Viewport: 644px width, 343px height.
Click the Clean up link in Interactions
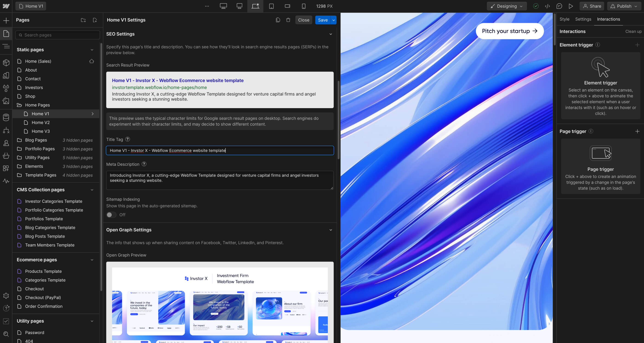click(633, 31)
